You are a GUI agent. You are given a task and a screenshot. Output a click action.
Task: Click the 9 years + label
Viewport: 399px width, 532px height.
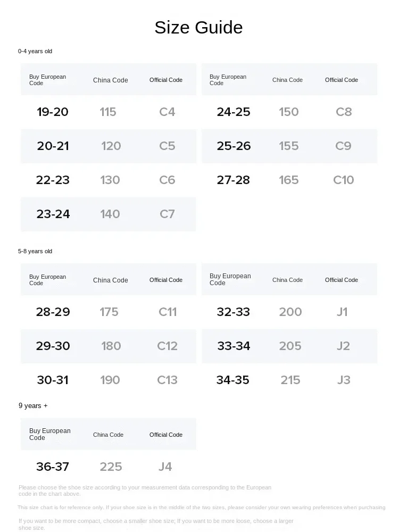click(33, 405)
